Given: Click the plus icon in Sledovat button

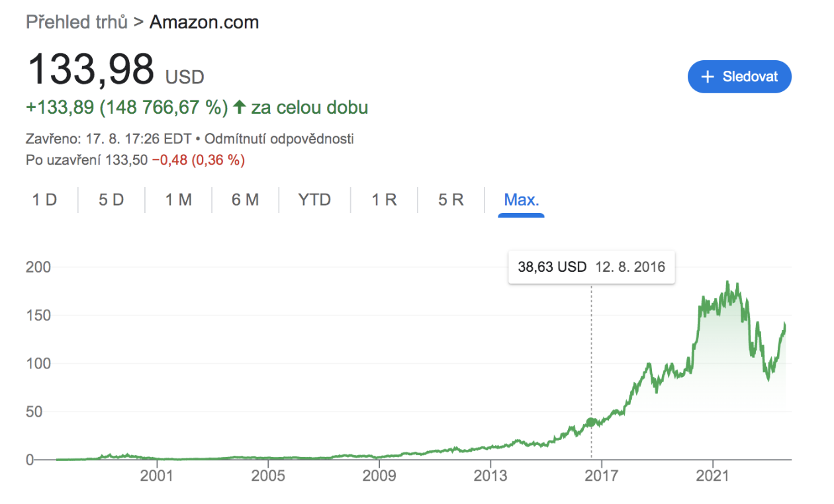Looking at the screenshot, I should [708, 77].
